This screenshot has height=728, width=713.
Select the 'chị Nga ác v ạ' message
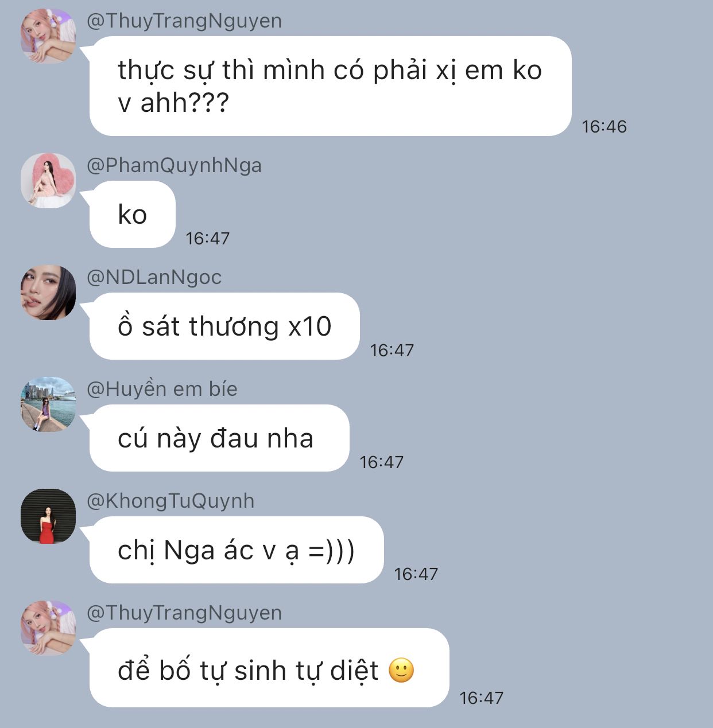click(237, 550)
